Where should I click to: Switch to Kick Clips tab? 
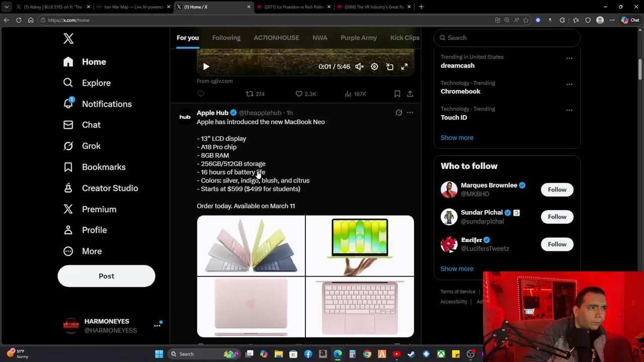point(405,38)
